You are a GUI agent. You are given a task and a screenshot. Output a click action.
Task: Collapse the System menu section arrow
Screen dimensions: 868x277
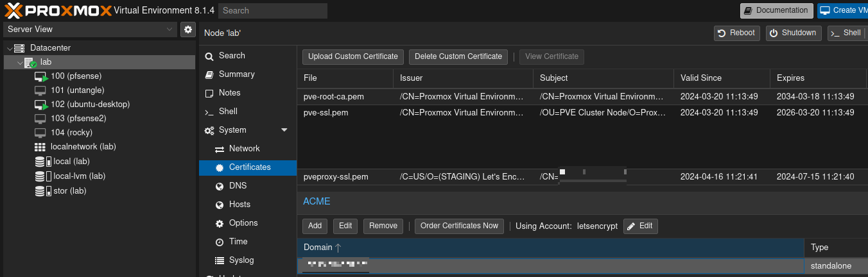(284, 130)
